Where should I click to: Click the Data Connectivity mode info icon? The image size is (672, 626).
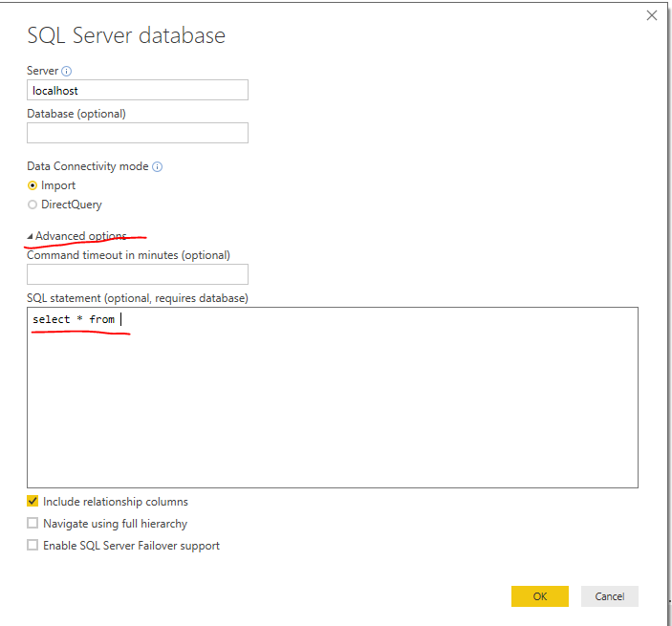pos(158,166)
